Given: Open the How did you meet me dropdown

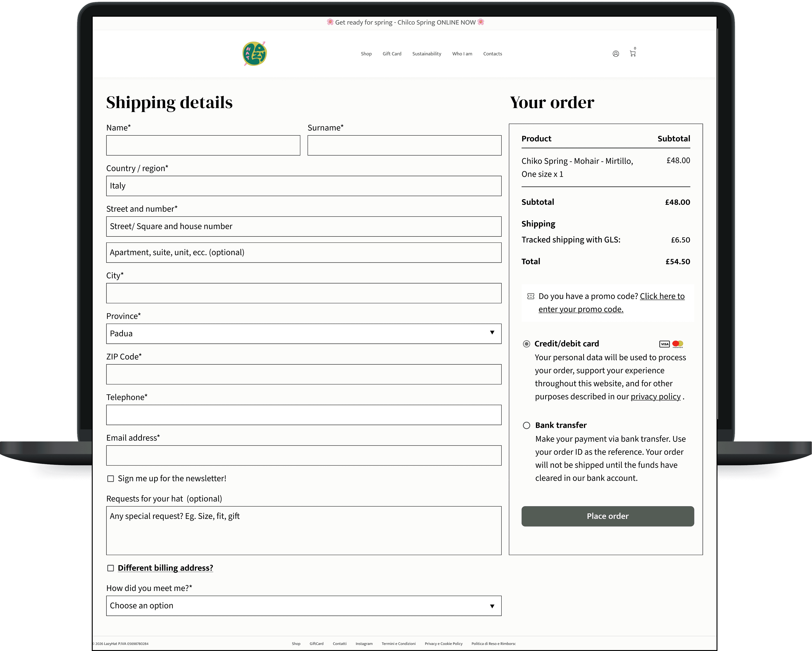Looking at the screenshot, I should click(304, 606).
